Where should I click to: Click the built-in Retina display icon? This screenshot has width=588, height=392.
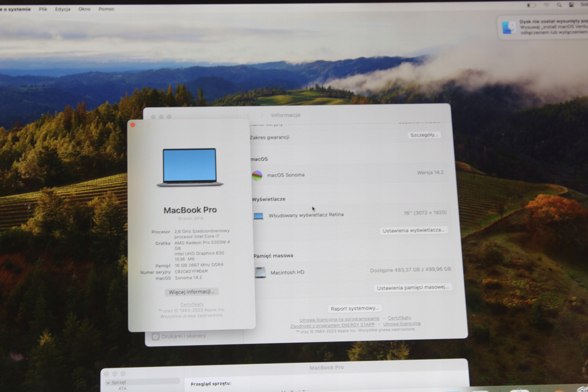coord(258,216)
